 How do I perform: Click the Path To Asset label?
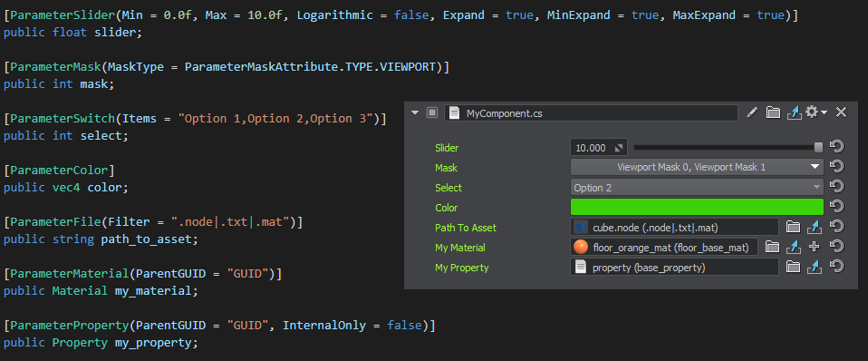[x=466, y=228]
